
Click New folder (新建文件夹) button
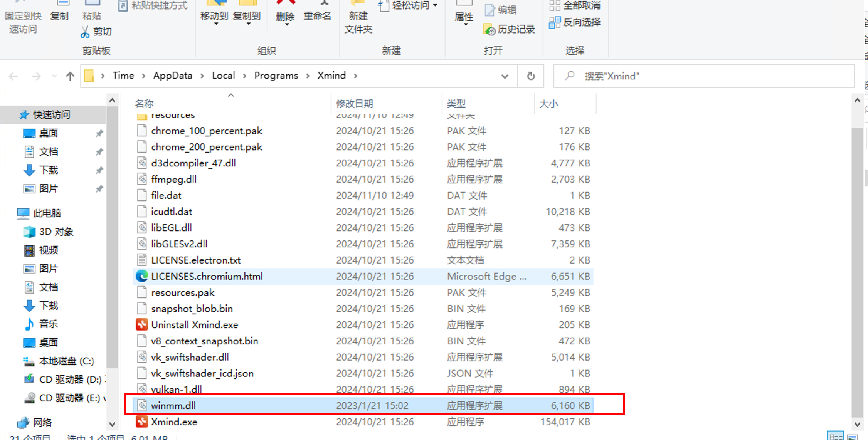point(358,17)
